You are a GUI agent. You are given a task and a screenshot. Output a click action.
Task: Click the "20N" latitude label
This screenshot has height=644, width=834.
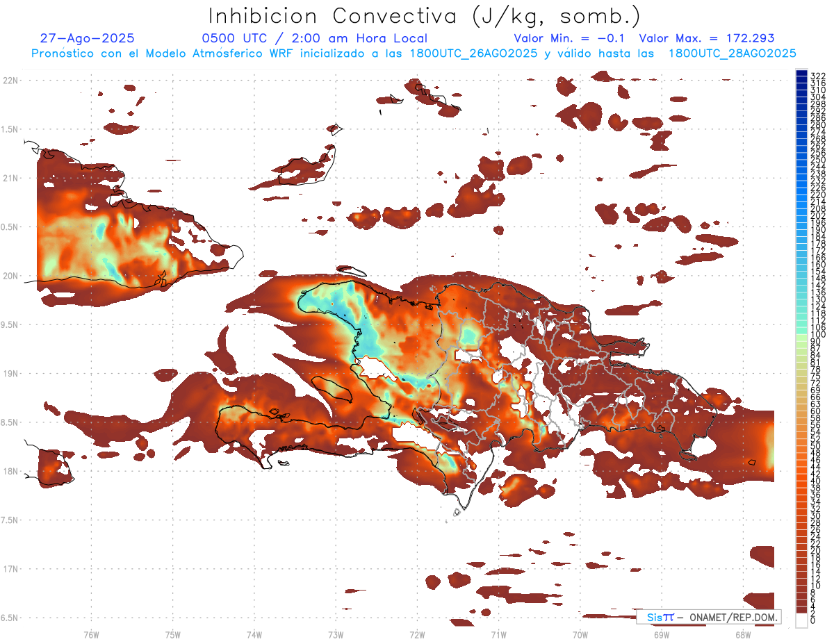click(10, 276)
